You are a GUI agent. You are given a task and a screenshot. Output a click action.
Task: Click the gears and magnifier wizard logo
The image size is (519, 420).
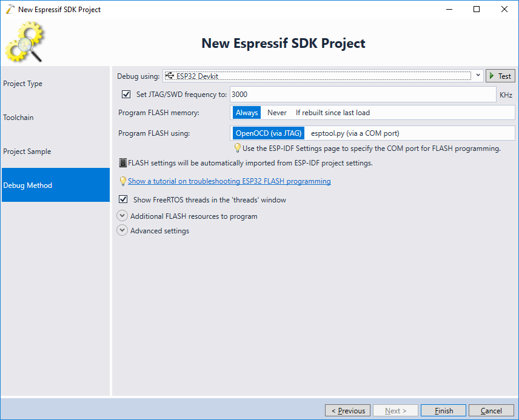pyautogui.click(x=25, y=42)
